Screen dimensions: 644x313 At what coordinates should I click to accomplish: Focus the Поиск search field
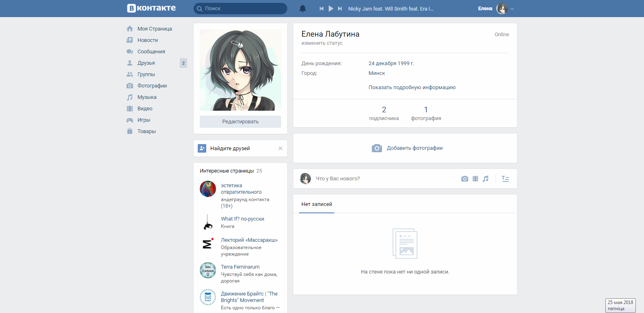point(240,9)
